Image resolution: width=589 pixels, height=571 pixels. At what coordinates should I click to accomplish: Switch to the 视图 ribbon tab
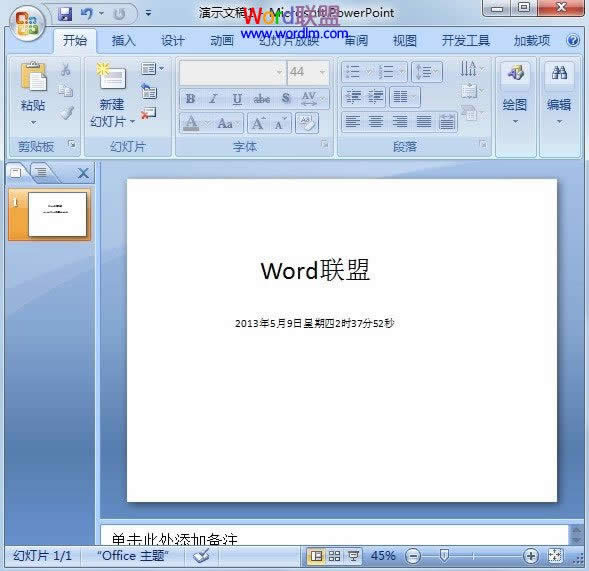[x=405, y=40]
